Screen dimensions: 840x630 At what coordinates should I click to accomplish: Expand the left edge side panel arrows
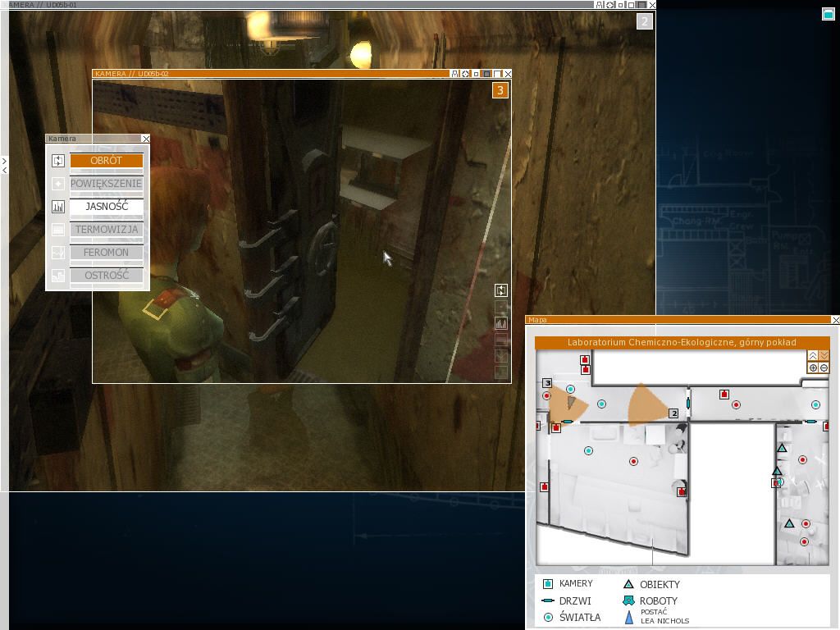pos(4,165)
